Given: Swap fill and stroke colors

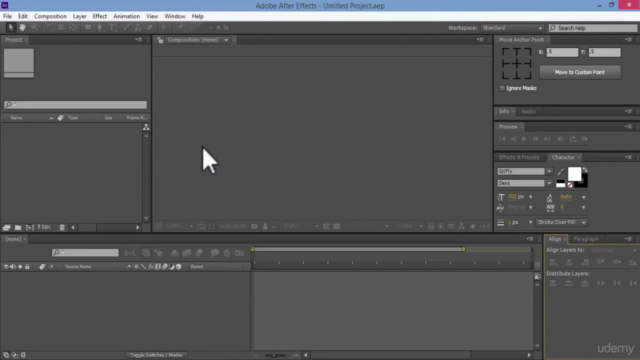Looking at the screenshot, I should [x=585, y=170].
